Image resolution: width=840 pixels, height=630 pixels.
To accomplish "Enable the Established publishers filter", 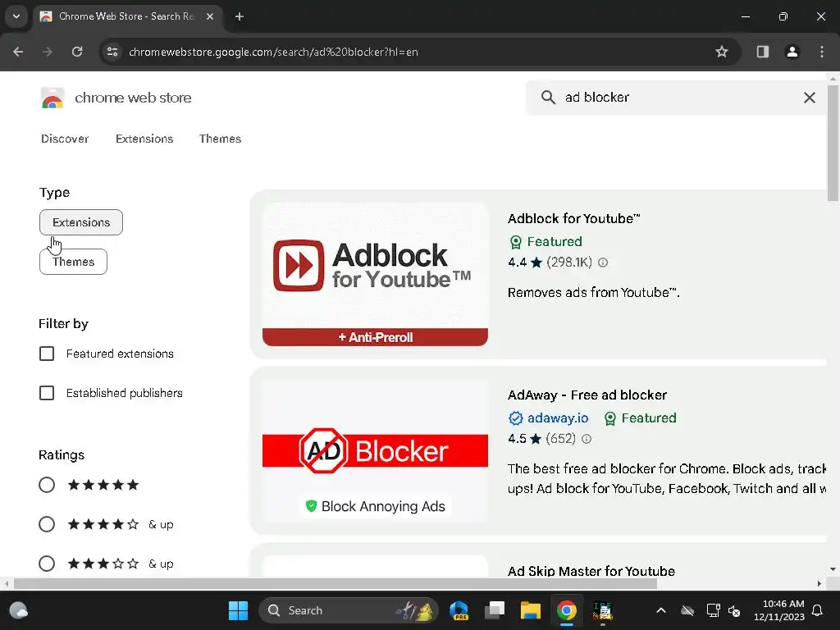I will click(47, 393).
